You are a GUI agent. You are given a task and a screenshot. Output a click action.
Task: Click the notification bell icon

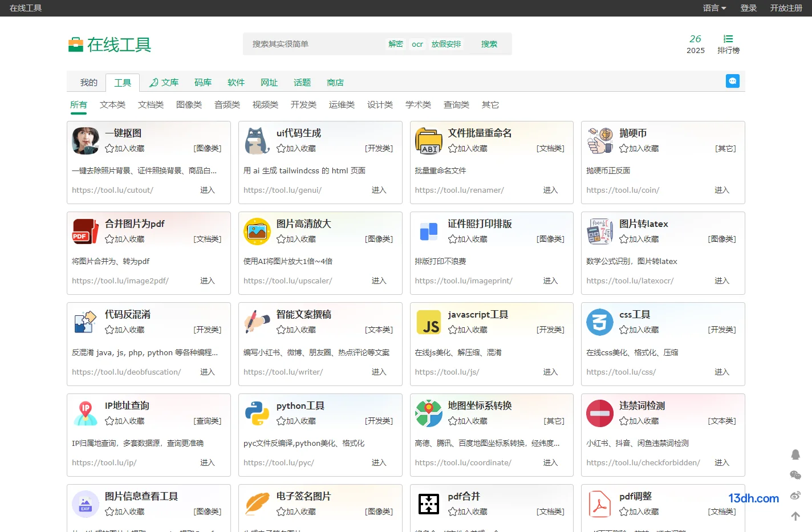click(x=795, y=454)
